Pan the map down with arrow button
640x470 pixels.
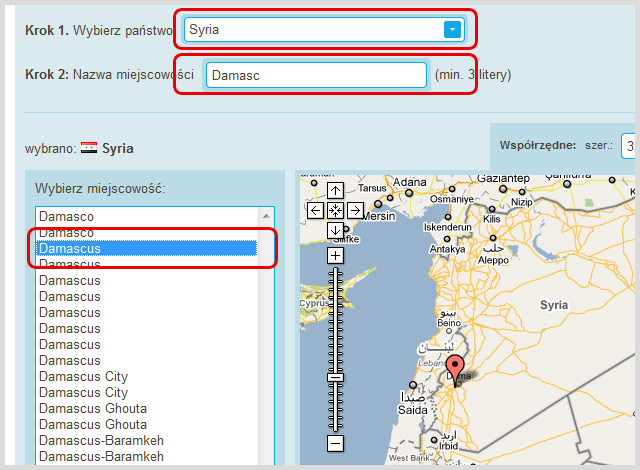pos(335,230)
